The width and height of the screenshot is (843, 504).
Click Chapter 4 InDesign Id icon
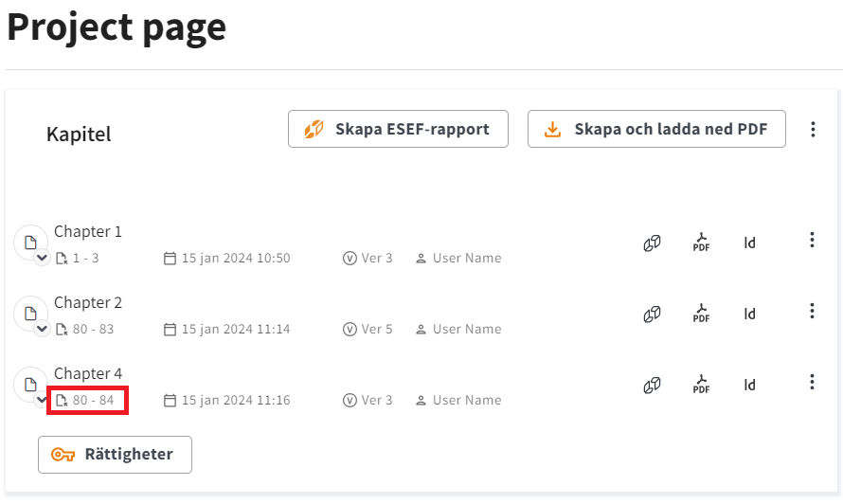coord(749,386)
